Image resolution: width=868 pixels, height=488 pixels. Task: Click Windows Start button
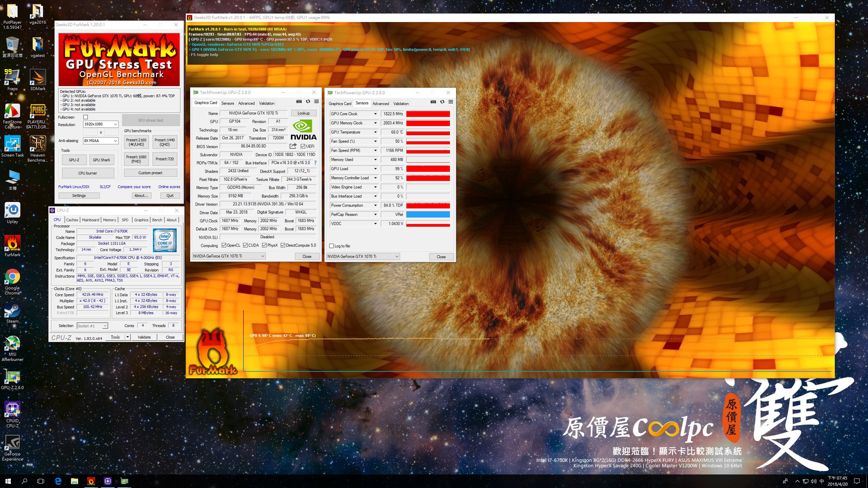(8, 481)
